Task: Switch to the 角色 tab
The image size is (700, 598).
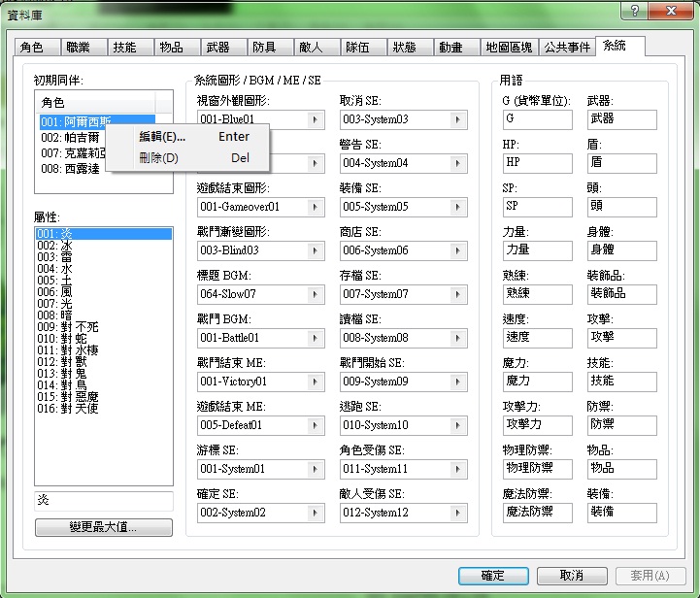Action: (x=38, y=47)
